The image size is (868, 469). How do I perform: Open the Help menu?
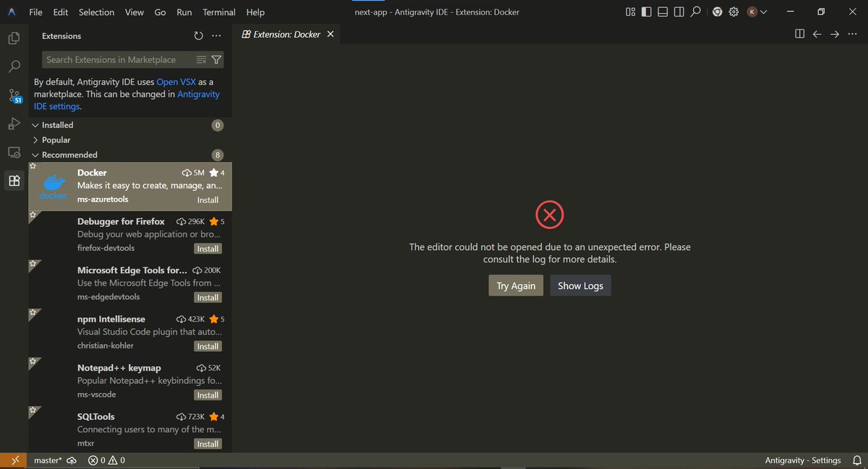(255, 12)
